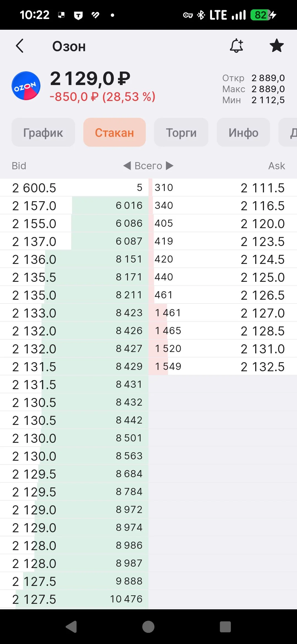The width and height of the screenshot is (297, 644).
Task: Tap the ask row at 2 132.5
Action: point(223,366)
